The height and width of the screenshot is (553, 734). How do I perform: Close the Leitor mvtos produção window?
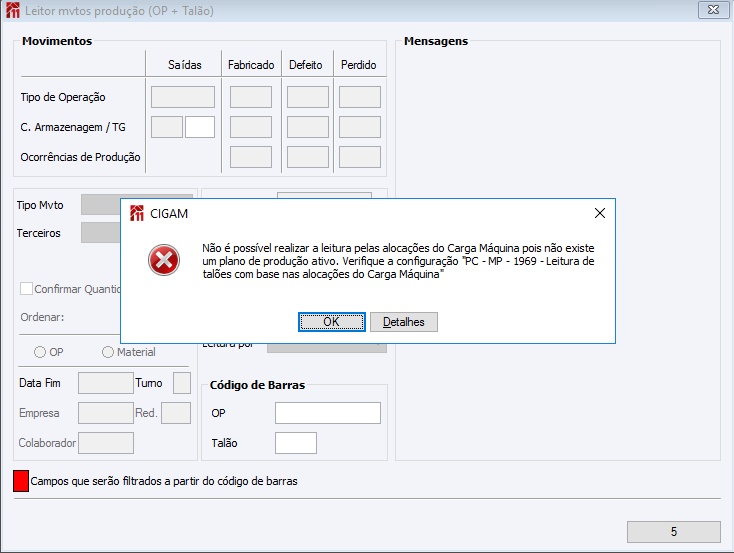point(713,10)
